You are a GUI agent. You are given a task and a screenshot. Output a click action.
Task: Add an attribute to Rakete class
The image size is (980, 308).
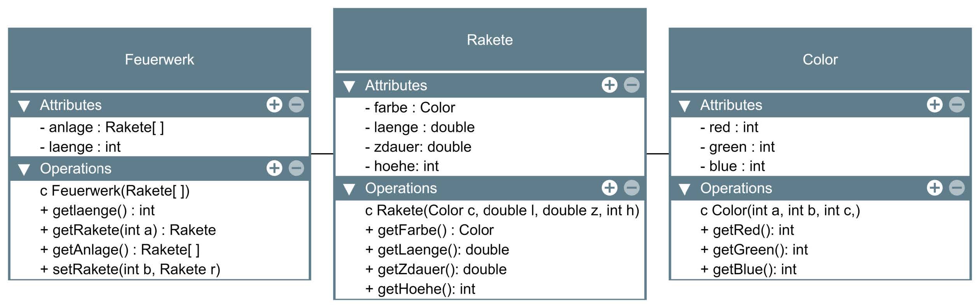(x=609, y=85)
